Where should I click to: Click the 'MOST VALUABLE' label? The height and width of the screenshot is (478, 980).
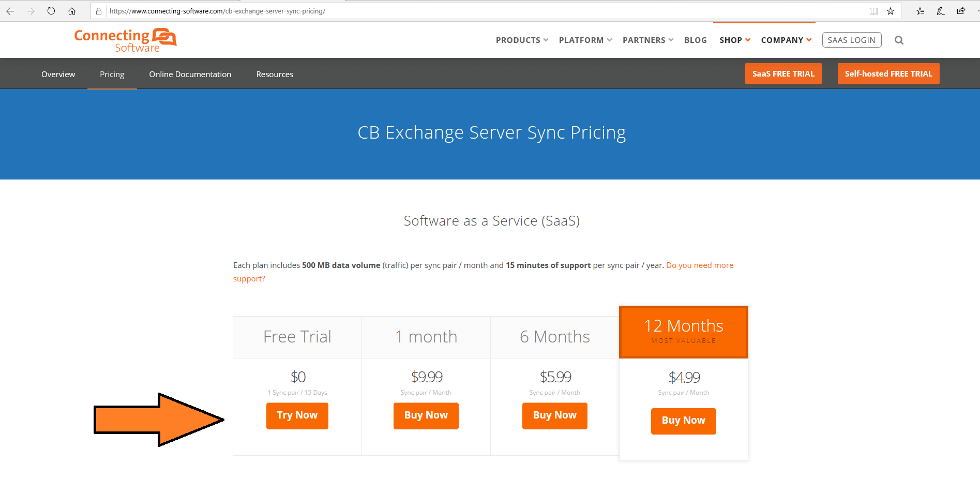pos(683,341)
